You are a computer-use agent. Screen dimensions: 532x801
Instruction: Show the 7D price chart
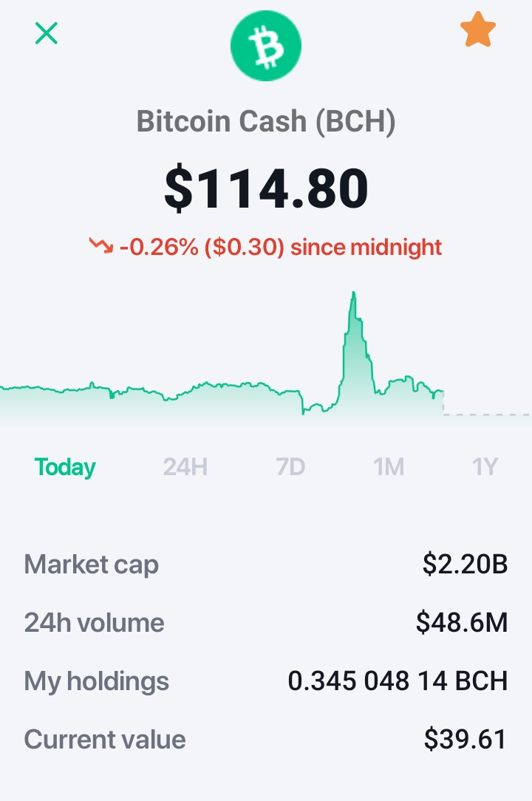(290, 467)
